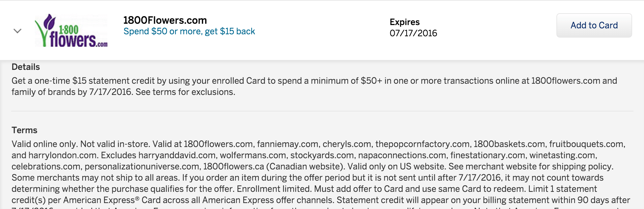The image size is (644, 209).
Task: Click the 1800Flowers.com offer title
Action: click(x=165, y=20)
